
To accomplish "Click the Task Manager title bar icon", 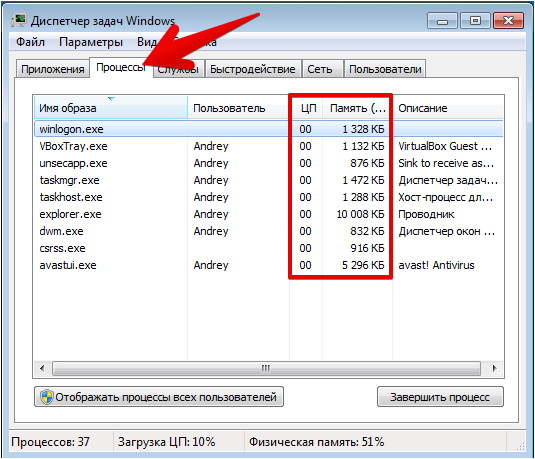I will (x=18, y=21).
